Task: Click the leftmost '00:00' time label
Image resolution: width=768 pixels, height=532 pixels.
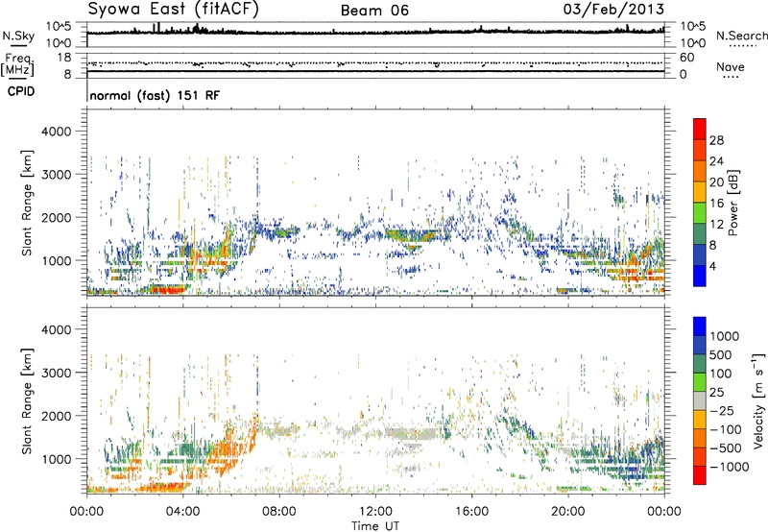Action: (86, 512)
